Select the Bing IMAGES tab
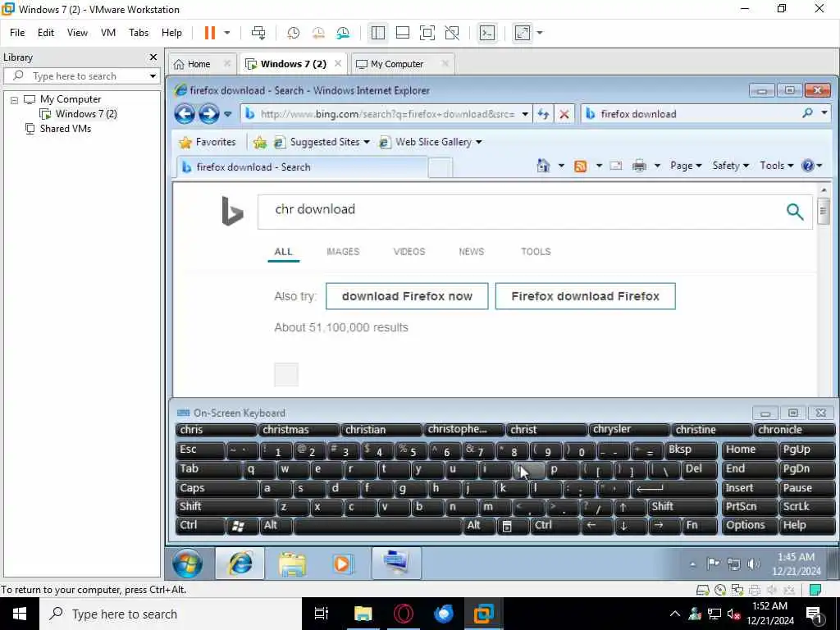840x630 pixels. click(343, 251)
